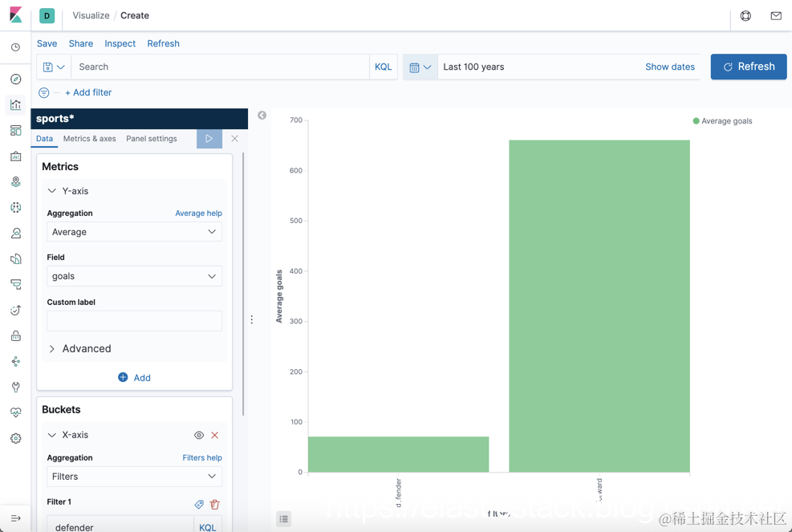Open the D space selector avatar
Image resolution: width=792 pixels, height=532 pixels.
[47, 16]
